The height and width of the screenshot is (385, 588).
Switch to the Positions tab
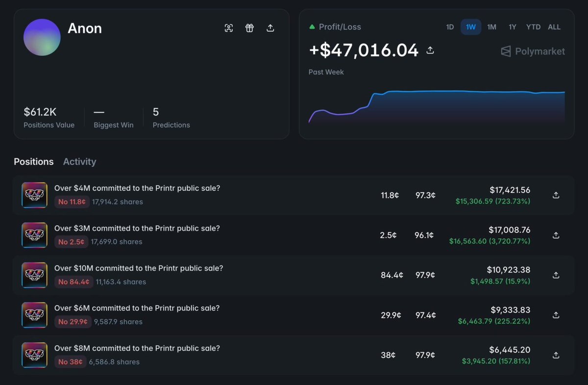[34, 161]
